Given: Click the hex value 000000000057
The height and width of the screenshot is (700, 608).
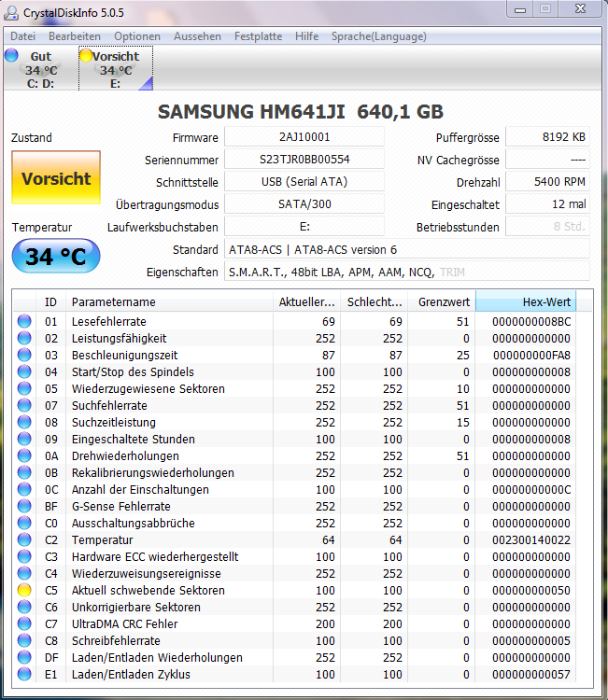Looking at the screenshot, I should pyautogui.click(x=531, y=674).
